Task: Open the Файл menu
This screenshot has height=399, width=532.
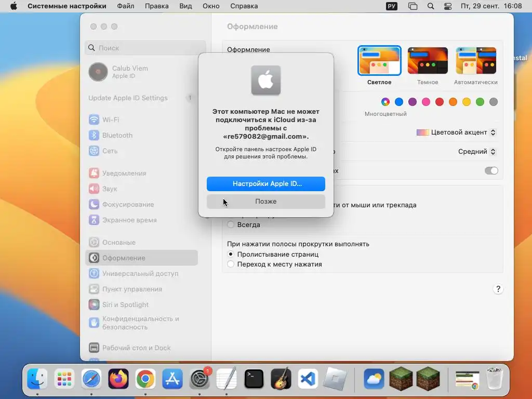Action: [x=126, y=6]
